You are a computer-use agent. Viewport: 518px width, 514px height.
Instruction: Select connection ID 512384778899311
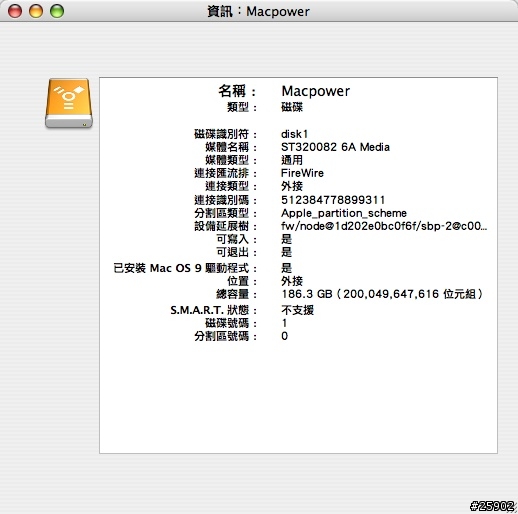coord(333,200)
